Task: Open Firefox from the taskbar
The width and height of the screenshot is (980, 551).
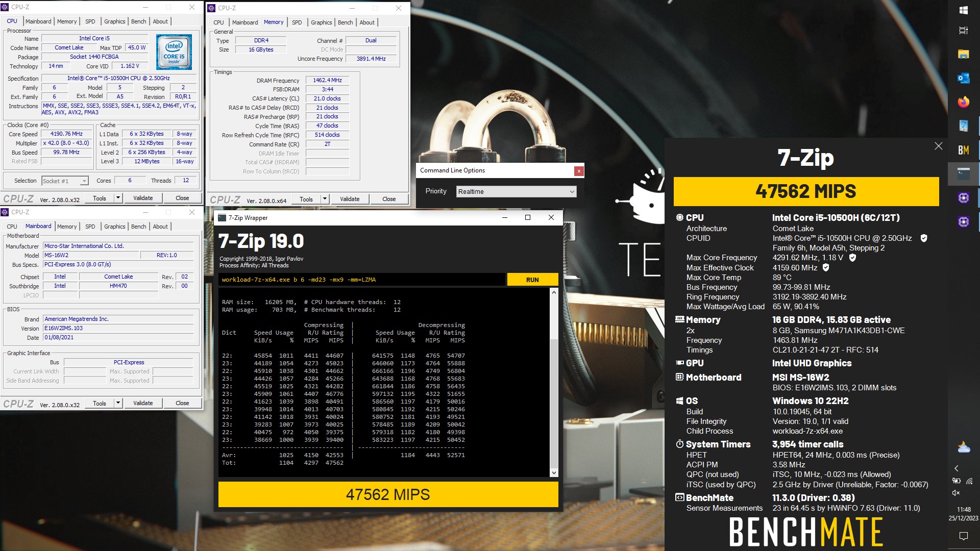Action: [x=963, y=102]
